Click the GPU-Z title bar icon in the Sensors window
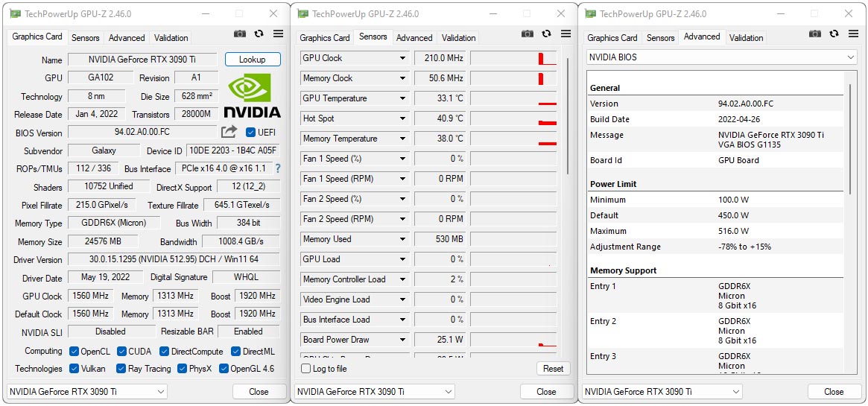This screenshot has height=406, width=868. tap(302, 14)
